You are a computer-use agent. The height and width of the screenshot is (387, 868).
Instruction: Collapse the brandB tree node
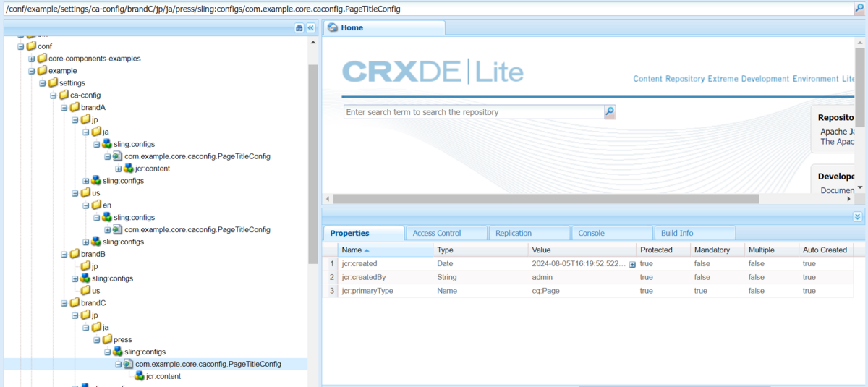click(64, 255)
